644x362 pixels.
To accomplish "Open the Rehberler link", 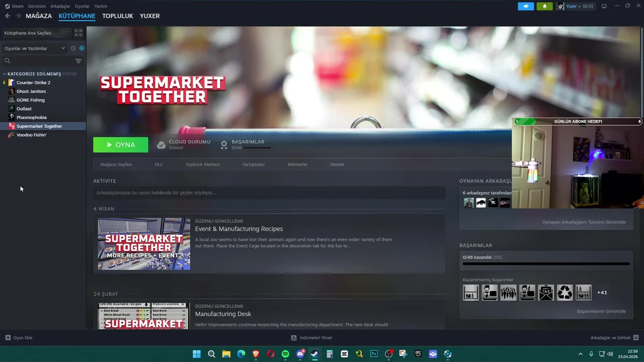I will coord(297,164).
